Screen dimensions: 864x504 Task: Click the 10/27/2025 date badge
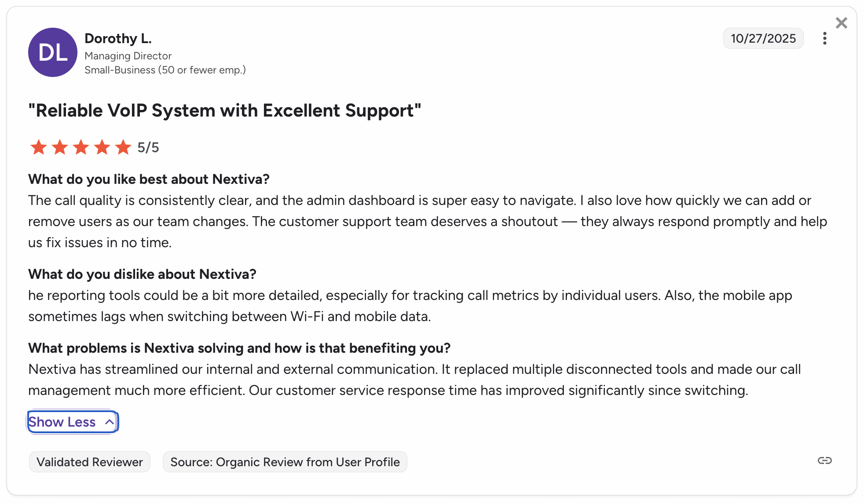pyautogui.click(x=763, y=39)
